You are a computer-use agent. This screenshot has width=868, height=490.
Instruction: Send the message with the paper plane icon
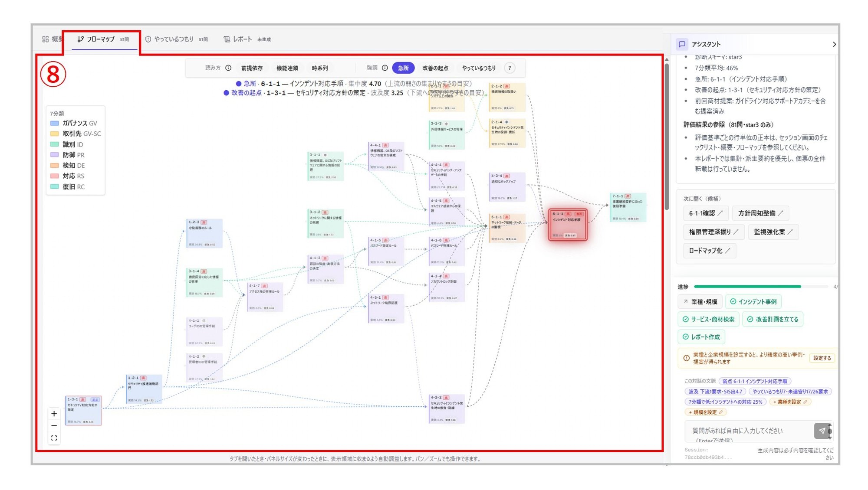pos(822,431)
